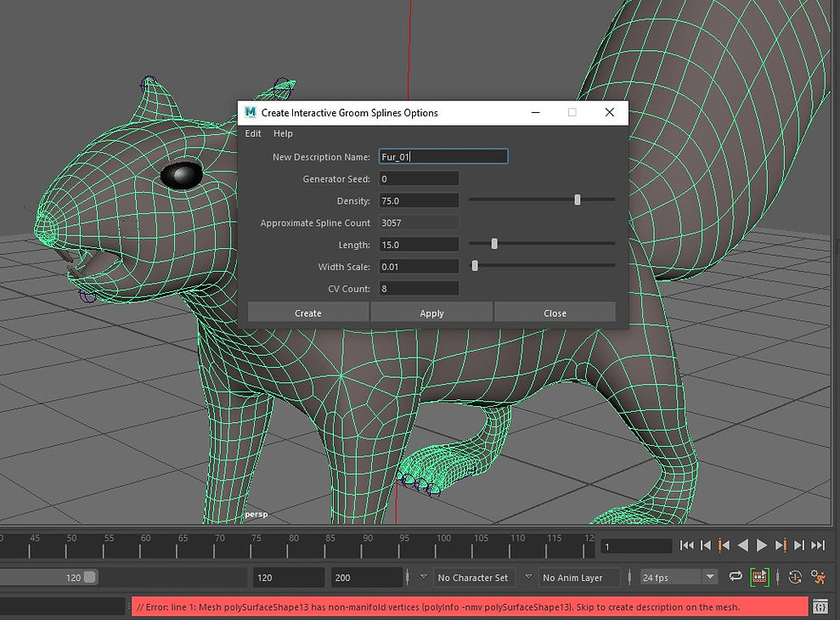840x620 pixels.
Task: Click the Close button in the dialog
Action: pos(555,313)
